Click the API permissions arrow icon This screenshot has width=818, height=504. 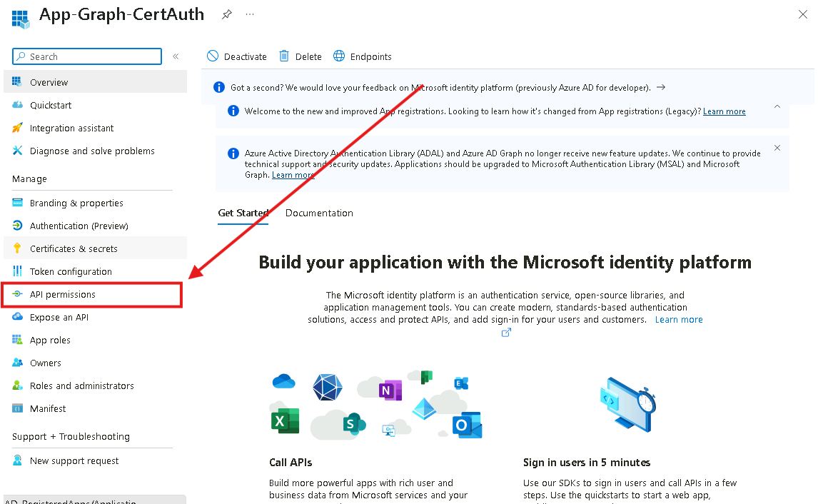pyautogui.click(x=17, y=293)
